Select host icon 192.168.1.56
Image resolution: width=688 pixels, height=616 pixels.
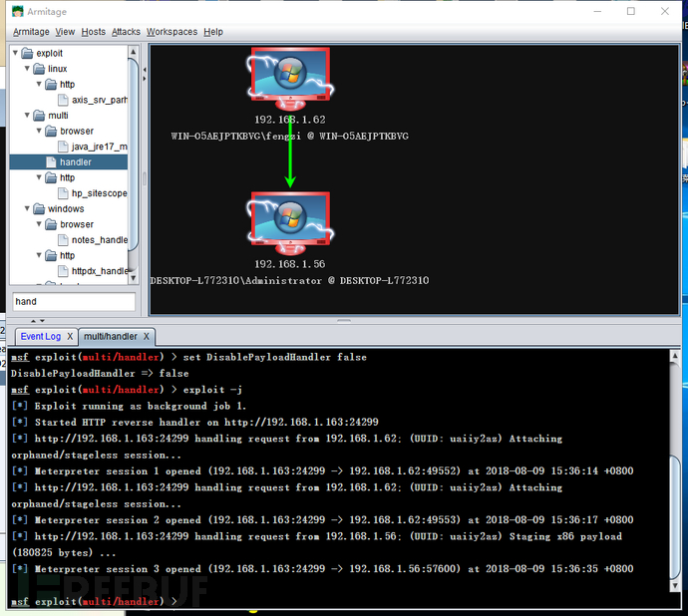click(x=290, y=223)
